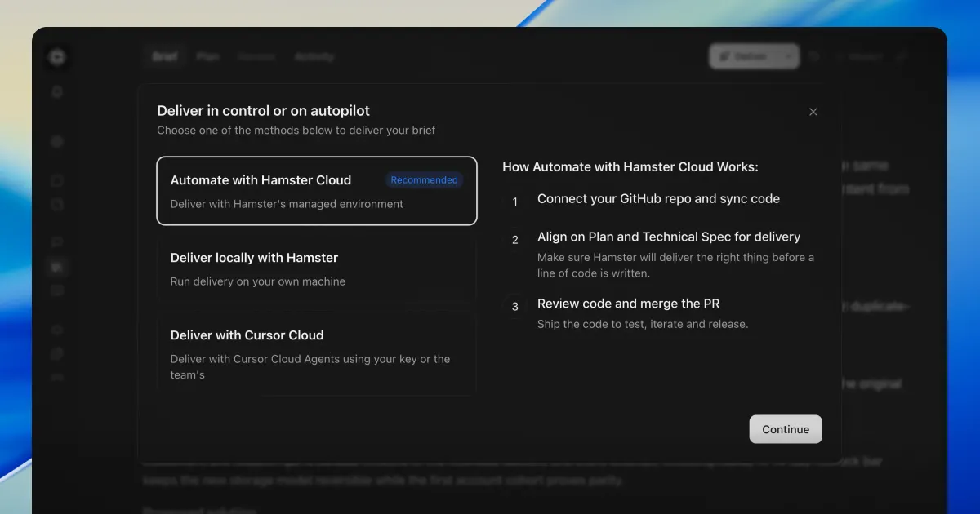Click 'Run delivery on your own machine' description
Screen dimensions: 980x514
(x=258, y=281)
